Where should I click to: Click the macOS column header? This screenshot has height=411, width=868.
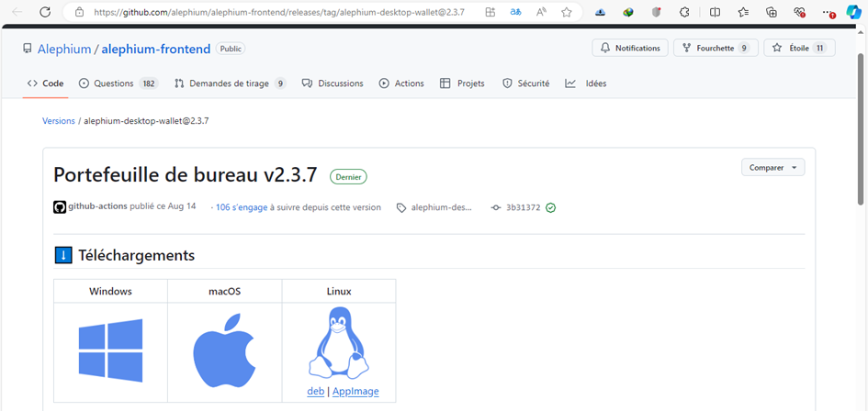225,291
